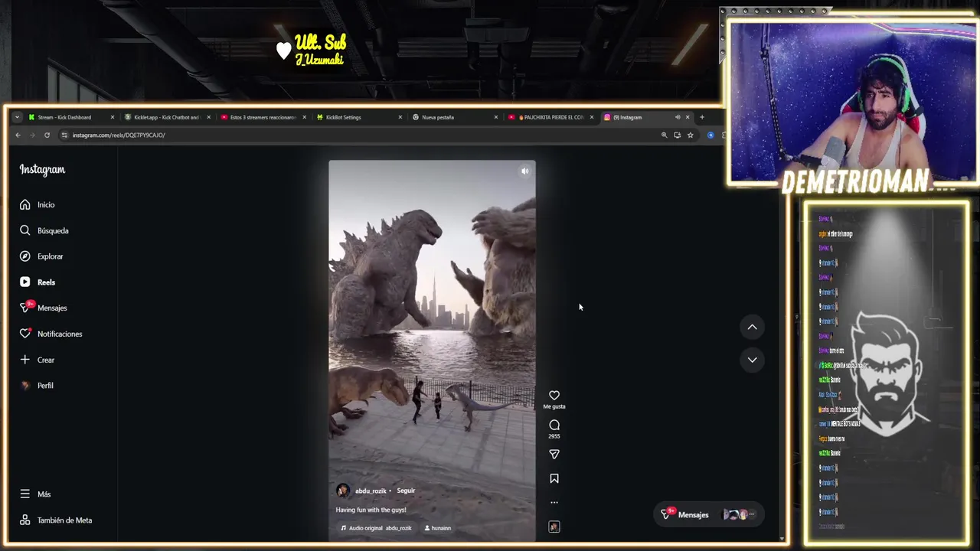Open Audio original abdu_rozik link
Viewport: 980px width, 551px height.
[376, 528]
